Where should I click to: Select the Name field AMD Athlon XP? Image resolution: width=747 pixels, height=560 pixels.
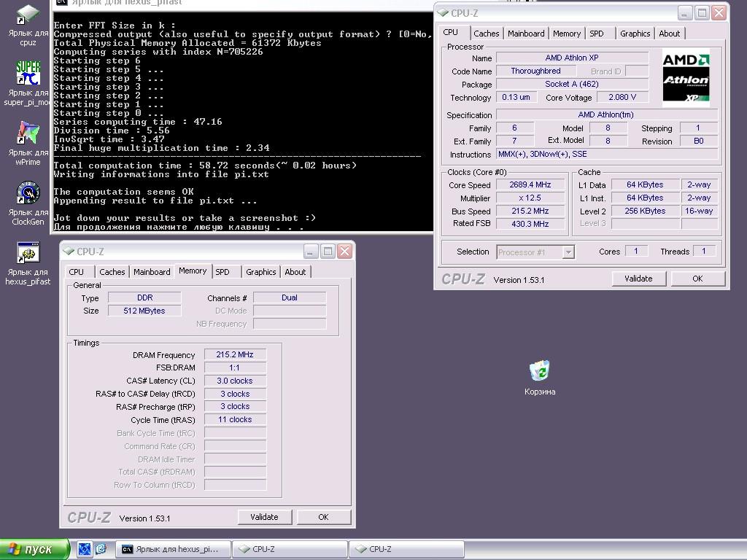point(572,58)
